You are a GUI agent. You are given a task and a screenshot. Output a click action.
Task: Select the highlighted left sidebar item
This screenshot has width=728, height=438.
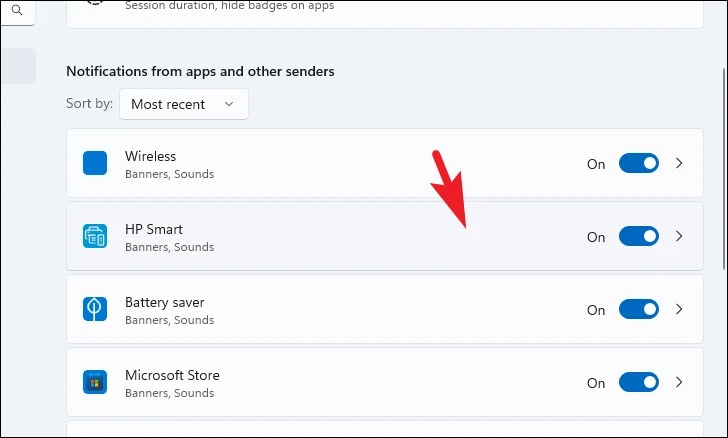[18, 66]
